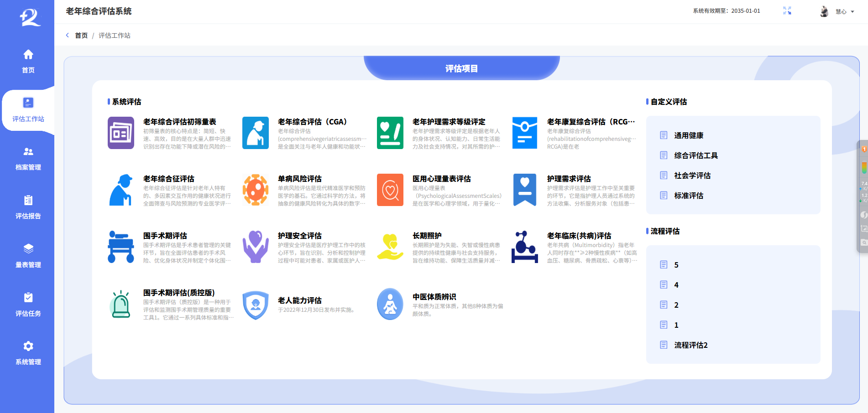Open the 老年综合评估初筛量表 icon

coord(120,133)
